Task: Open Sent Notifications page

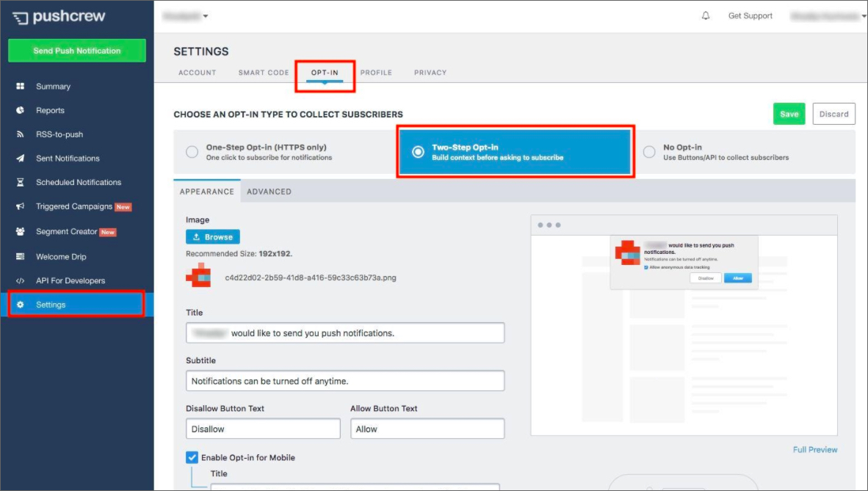Action: pos(68,159)
